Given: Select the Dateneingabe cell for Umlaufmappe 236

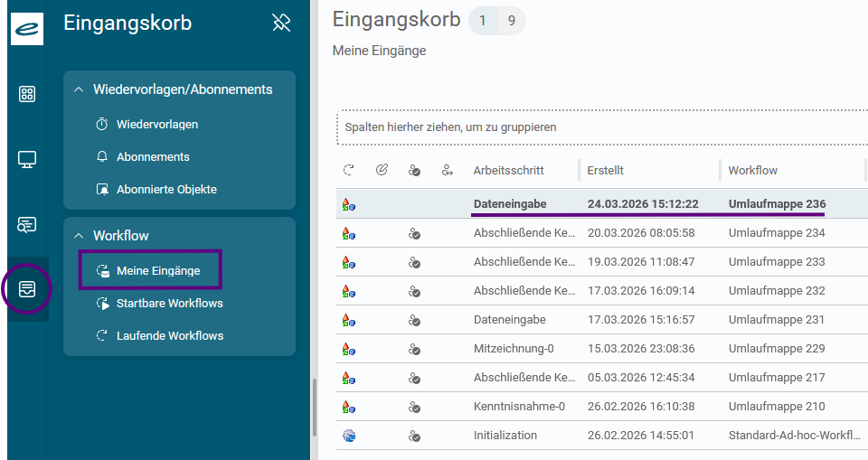Looking at the screenshot, I should (510, 203).
